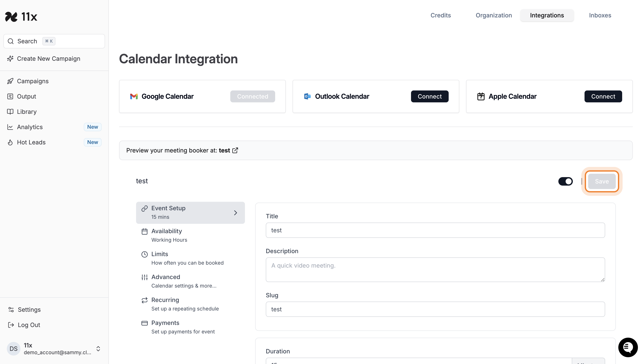This screenshot has height=364, width=643.
Task: Click the Advanced sliders icon
Action: tap(144, 277)
